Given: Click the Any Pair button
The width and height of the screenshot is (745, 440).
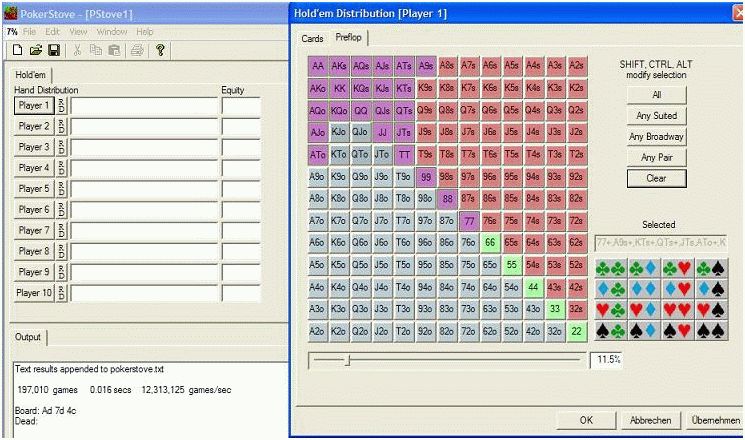Looking at the screenshot, I should pos(657,157).
